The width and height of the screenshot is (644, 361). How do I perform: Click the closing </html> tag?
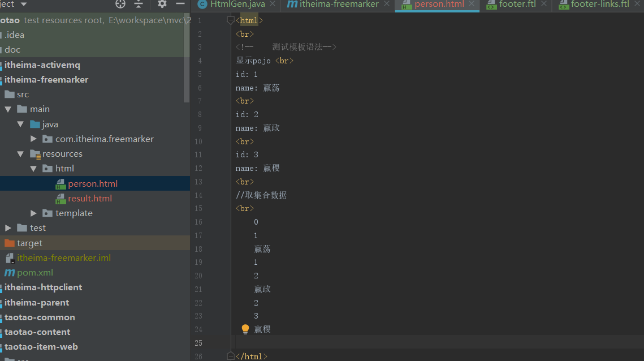[252, 356]
